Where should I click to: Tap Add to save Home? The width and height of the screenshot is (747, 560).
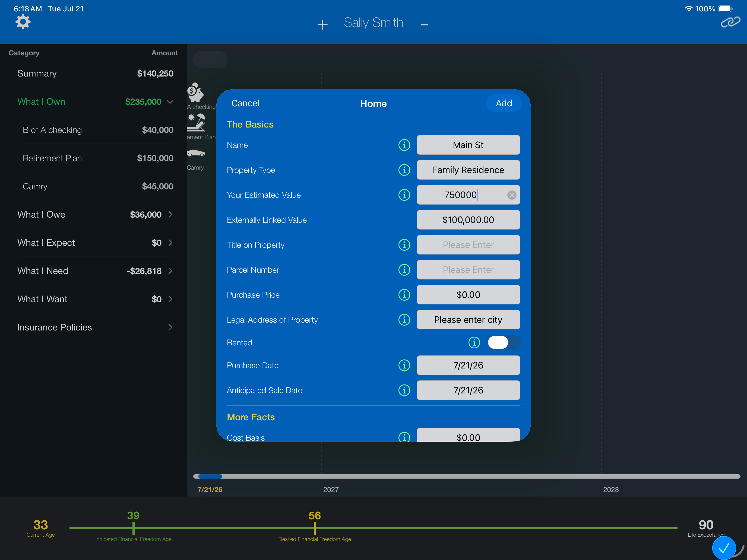pyautogui.click(x=504, y=103)
